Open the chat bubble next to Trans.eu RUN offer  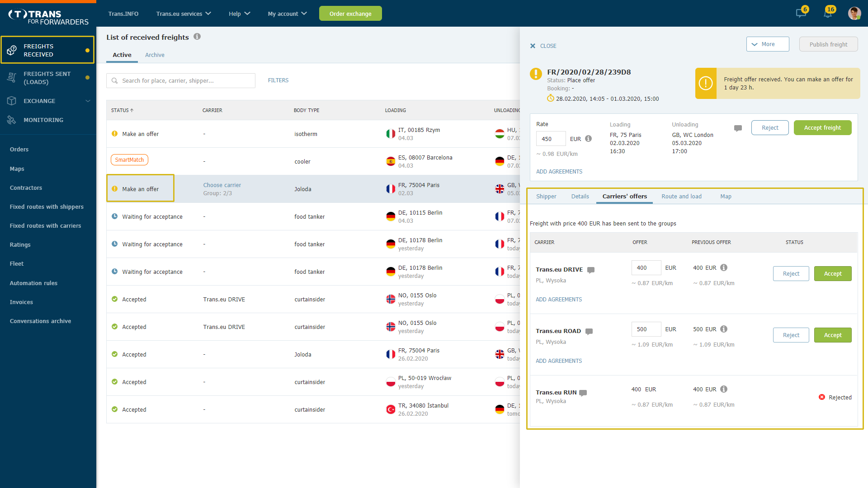pyautogui.click(x=583, y=393)
